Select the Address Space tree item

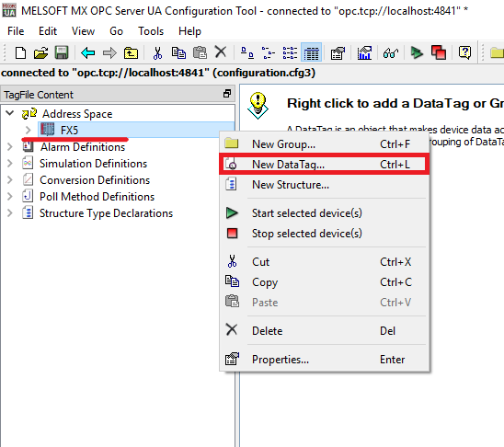tap(77, 114)
